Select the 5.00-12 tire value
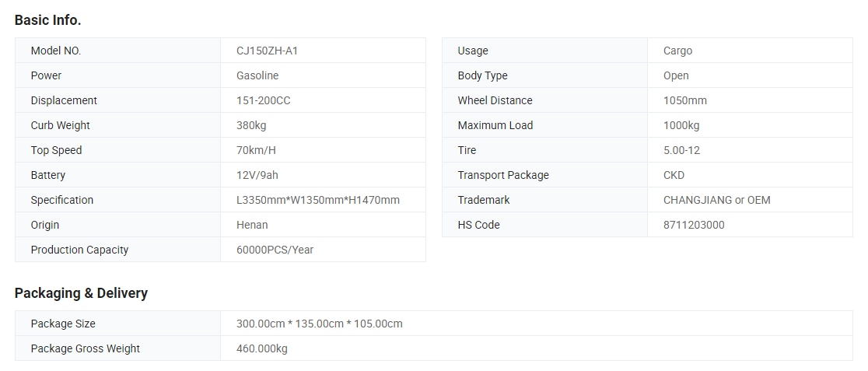The height and width of the screenshot is (371, 868). click(x=681, y=150)
